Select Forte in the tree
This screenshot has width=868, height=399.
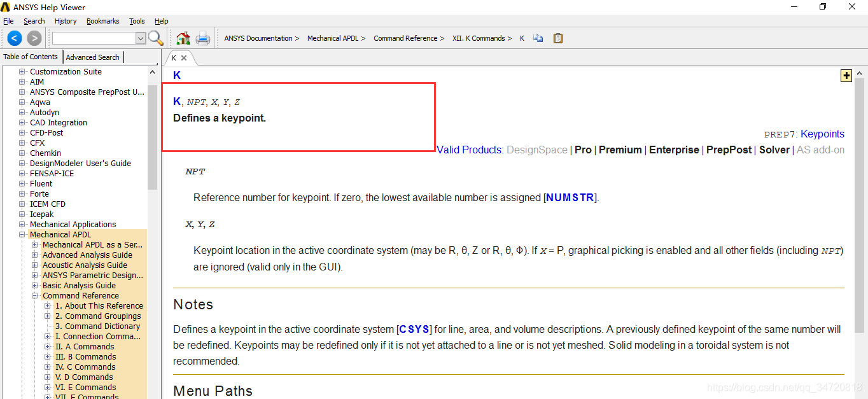click(39, 194)
